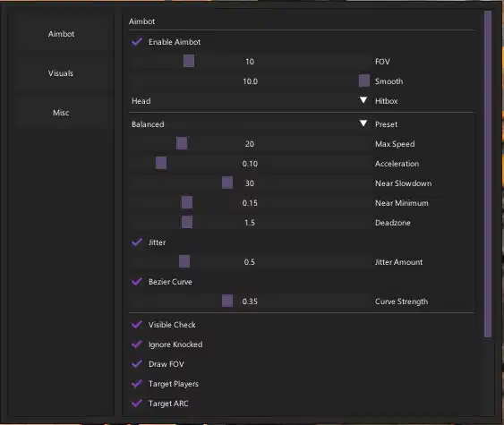The image size is (504, 425).
Task: Toggle the Draw FOV checkbox
Action: pyautogui.click(x=137, y=364)
